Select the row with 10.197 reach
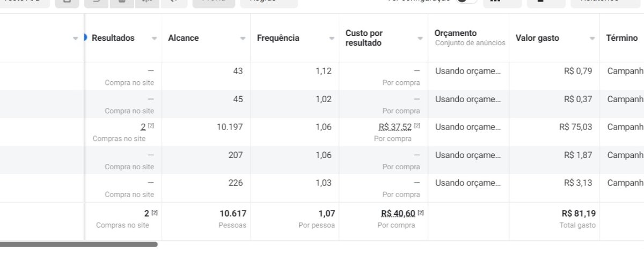 [322, 132]
